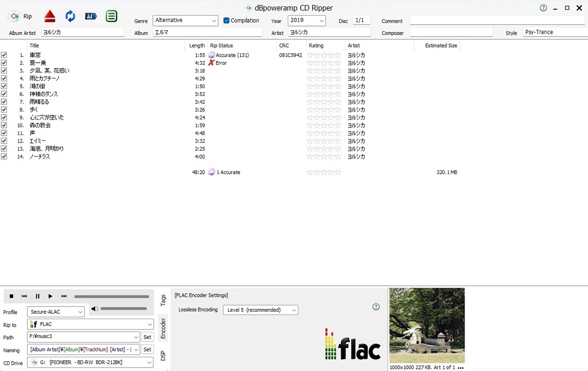This screenshot has width=588, height=371.
Task: Click the Disc number field 1/1
Action: click(361, 21)
